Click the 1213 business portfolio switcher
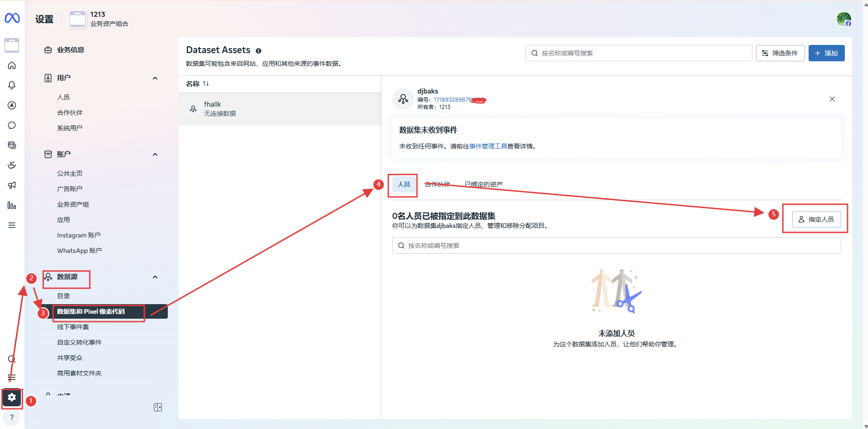 pos(99,19)
